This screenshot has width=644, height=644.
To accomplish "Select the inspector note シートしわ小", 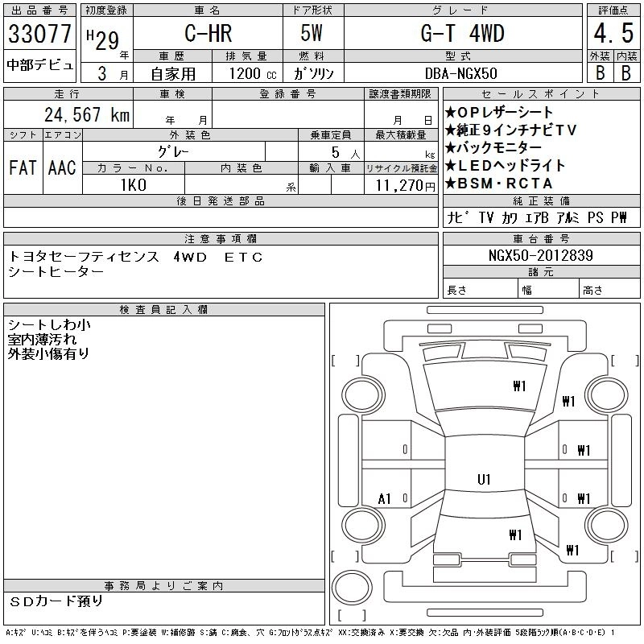I will (49, 324).
